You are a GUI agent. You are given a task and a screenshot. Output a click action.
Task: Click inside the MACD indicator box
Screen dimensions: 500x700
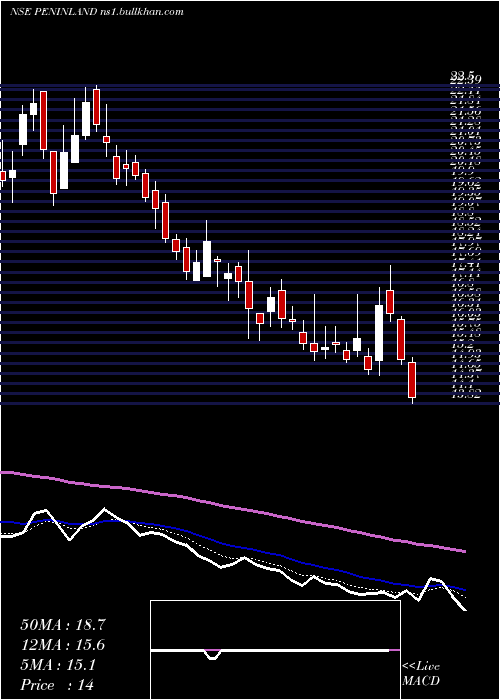275,650
